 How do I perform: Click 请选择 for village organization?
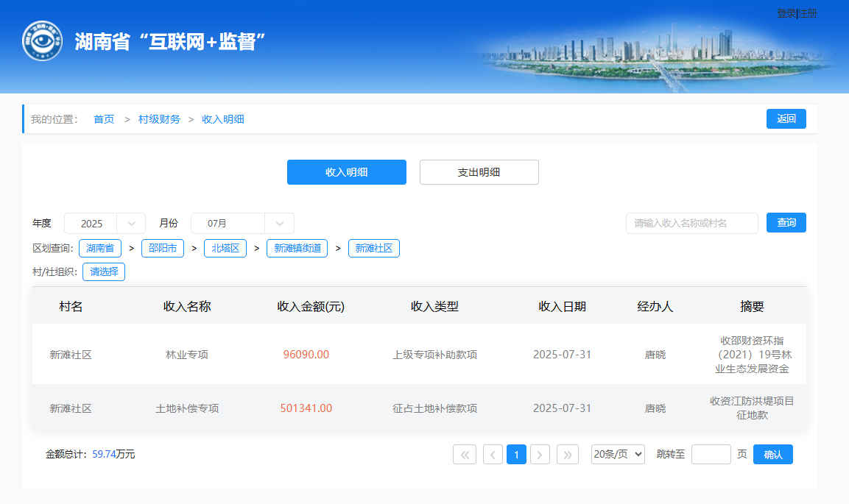pos(104,271)
